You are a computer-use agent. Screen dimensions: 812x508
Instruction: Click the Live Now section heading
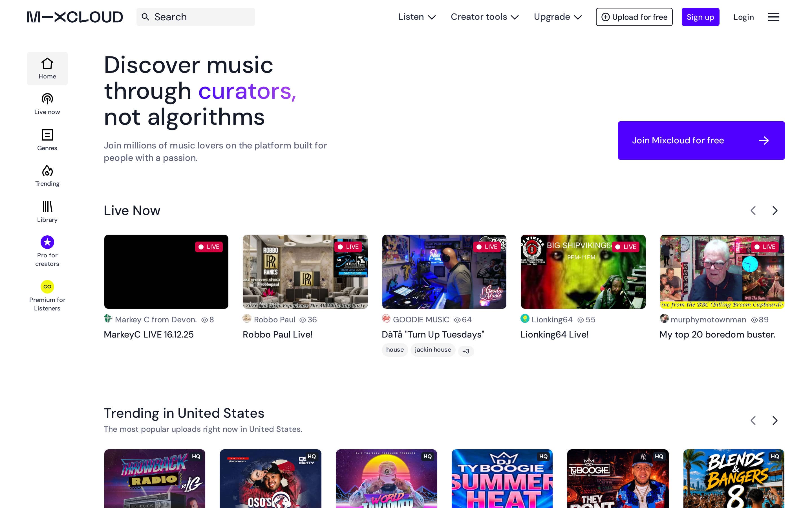pyautogui.click(x=132, y=211)
